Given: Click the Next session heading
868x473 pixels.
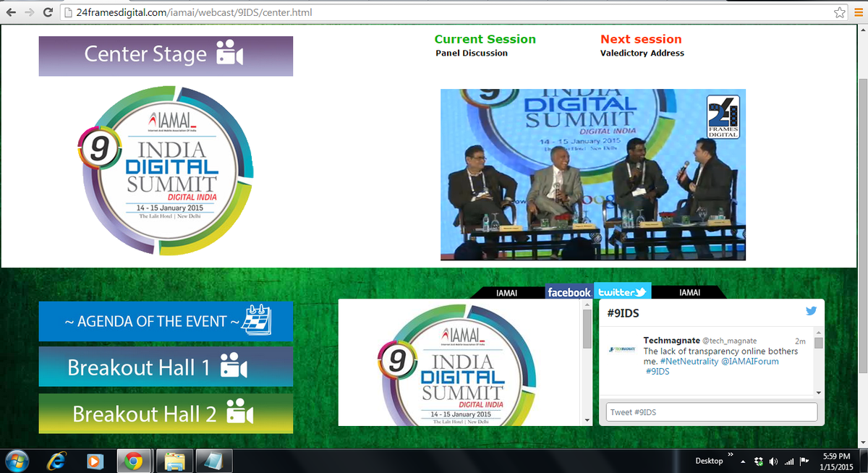Looking at the screenshot, I should (641, 39).
